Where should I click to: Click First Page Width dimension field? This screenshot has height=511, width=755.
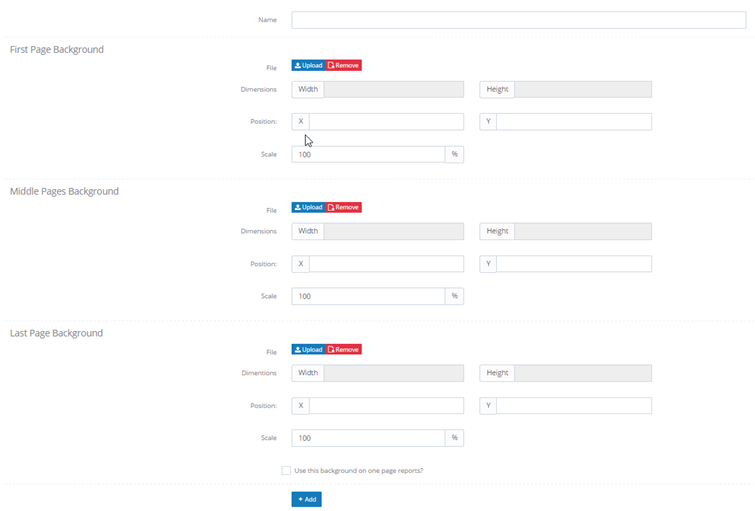pyautogui.click(x=394, y=90)
